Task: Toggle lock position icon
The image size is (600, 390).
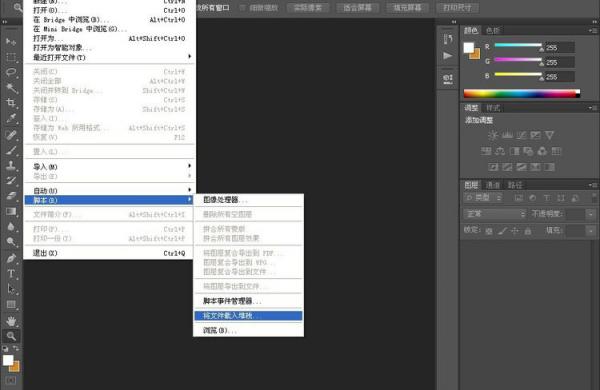Action: click(515, 231)
